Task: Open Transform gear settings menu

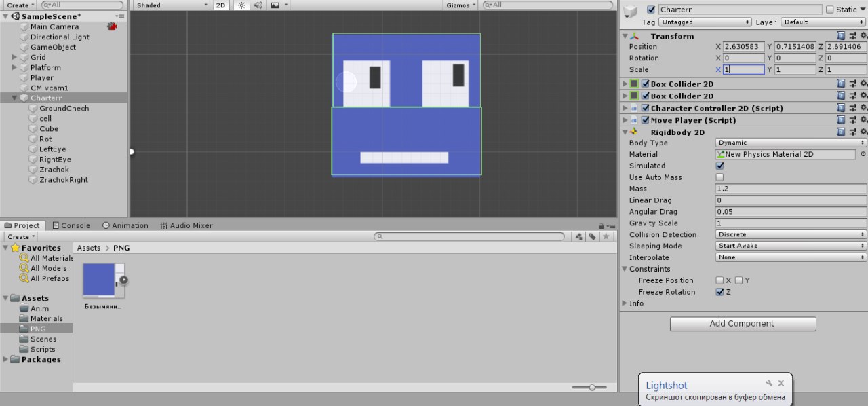Action: [863, 36]
